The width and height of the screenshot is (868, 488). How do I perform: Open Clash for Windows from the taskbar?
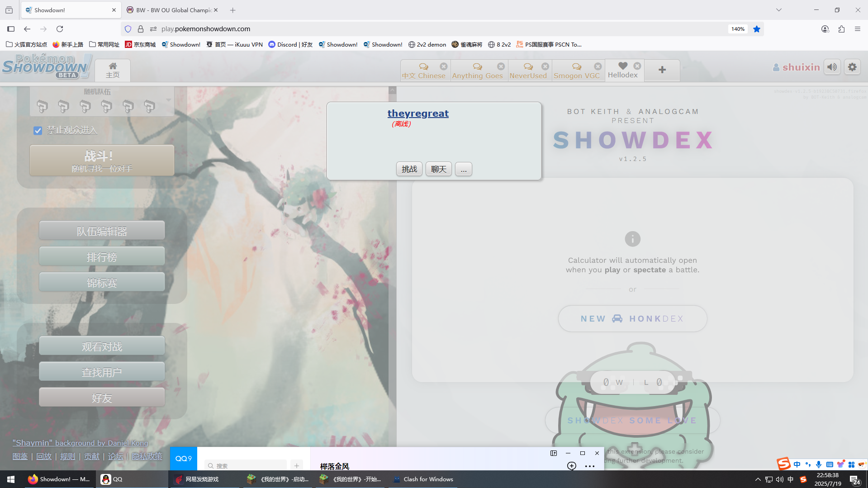click(x=423, y=479)
